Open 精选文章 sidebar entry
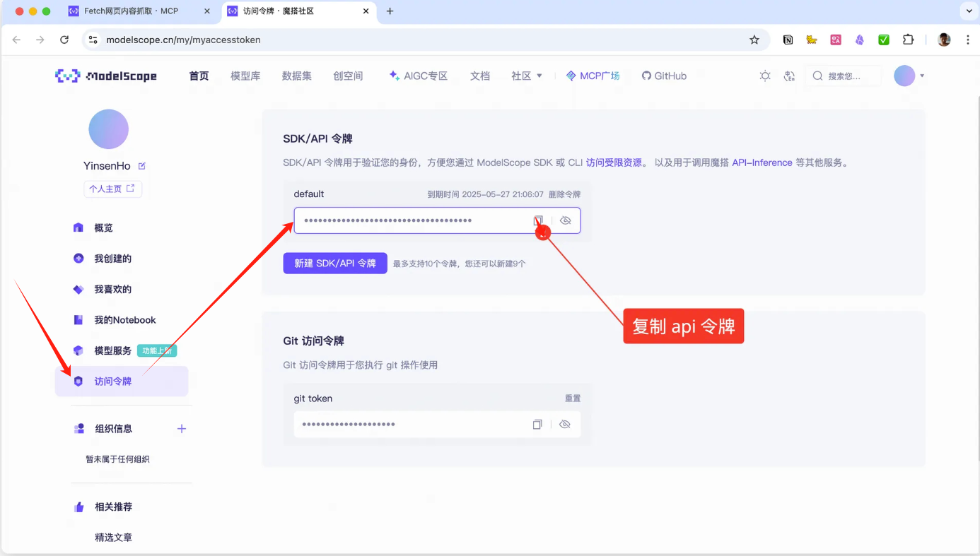The image size is (980, 556). [x=113, y=538]
